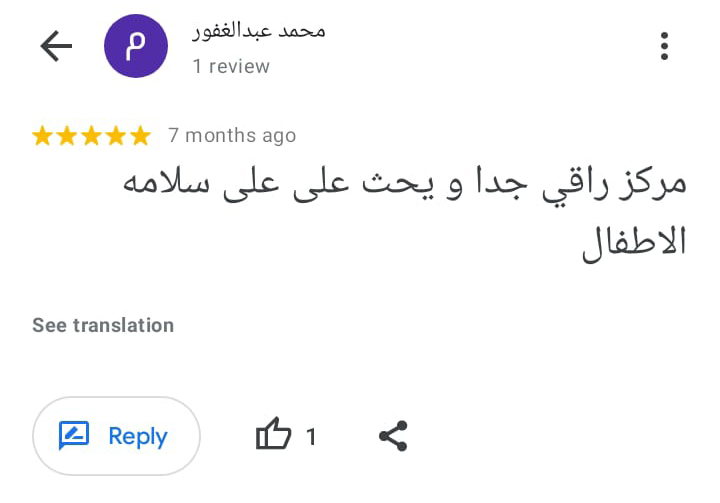The width and height of the screenshot is (720, 503).
Task: Click the chat bubble icon inside Reply
Action: click(75, 436)
